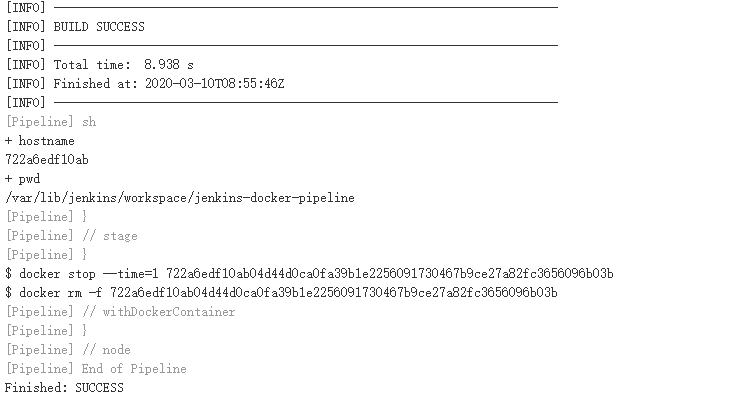
Task: Click the Finished: SUCCESS status line
Action: coord(64,387)
